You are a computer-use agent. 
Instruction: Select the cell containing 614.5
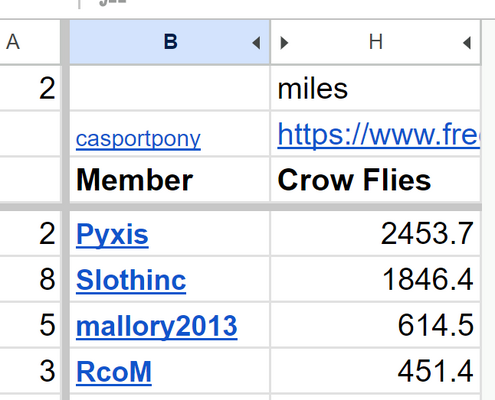(376, 325)
